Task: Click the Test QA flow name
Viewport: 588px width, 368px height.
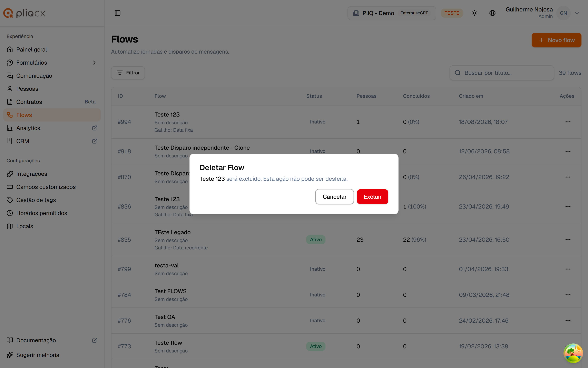Action: [x=165, y=317]
